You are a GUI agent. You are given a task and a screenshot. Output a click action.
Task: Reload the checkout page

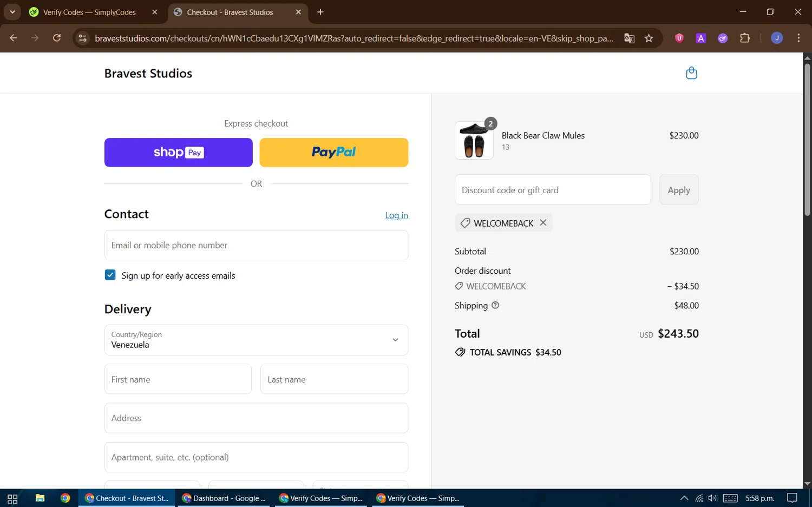[57, 38]
